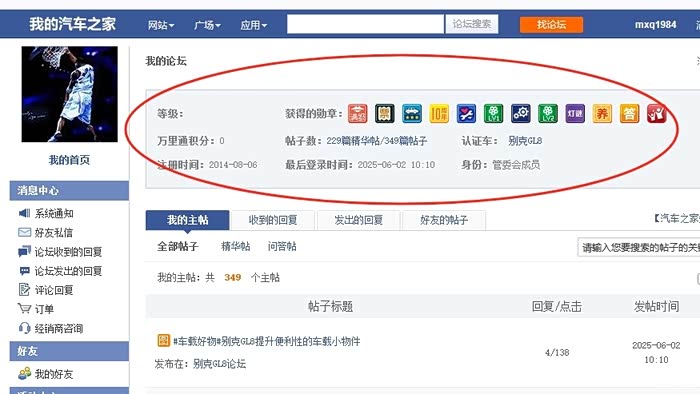Image resolution: width=700 pixels, height=394 pixels.
Task: Expand the 网站 dropdown menu
Action: [161, 25]
